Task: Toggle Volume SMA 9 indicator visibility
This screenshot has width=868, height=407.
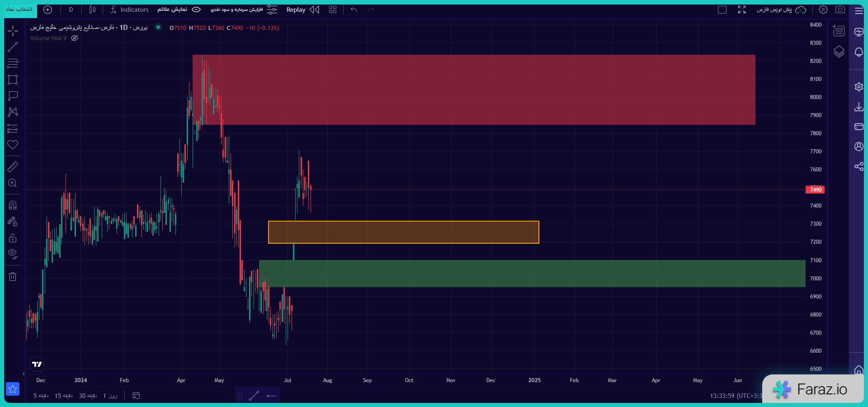Action: (75, 38)
